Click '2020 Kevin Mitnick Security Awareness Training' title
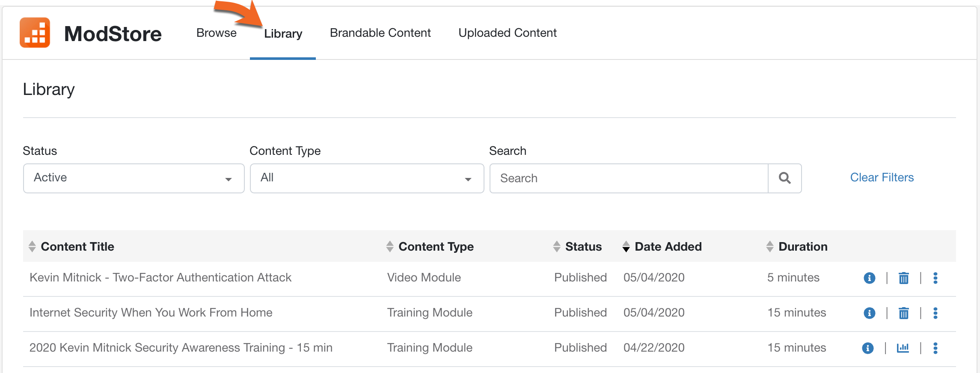The height and width of the screenshot is (373, 980). pyautogui.click(x=181, y=348)
